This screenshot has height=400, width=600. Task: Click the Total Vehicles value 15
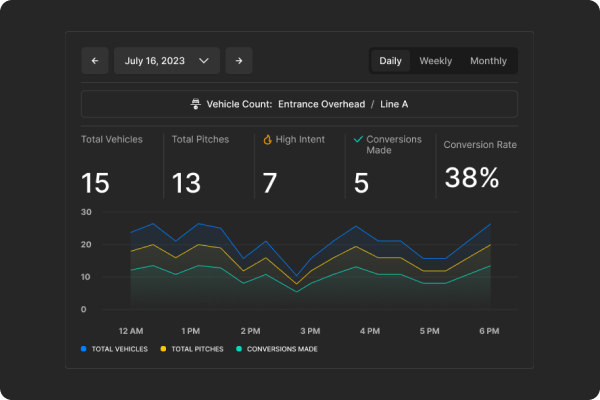(x=95, y=183)
